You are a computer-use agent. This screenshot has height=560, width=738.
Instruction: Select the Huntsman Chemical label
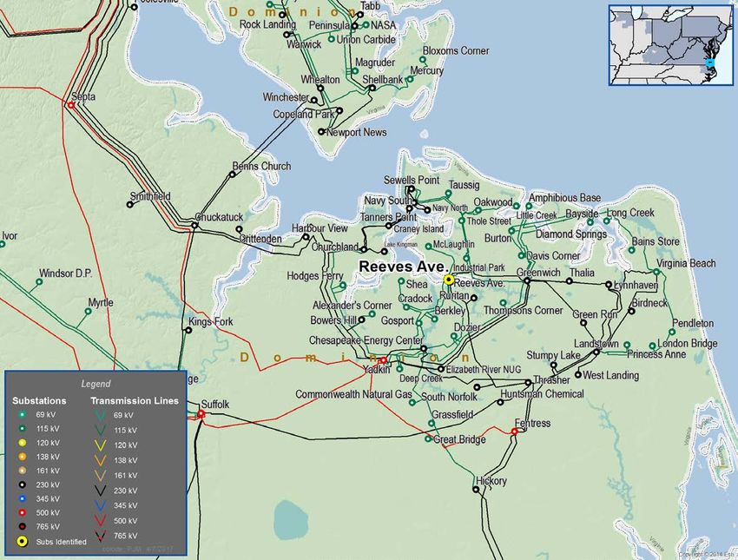pos(542,393)
